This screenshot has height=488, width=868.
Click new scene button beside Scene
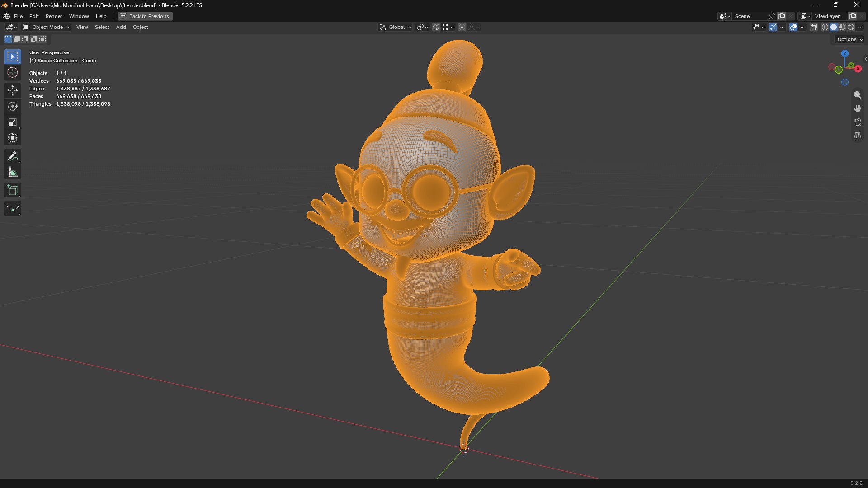click(x=782, y=16)
